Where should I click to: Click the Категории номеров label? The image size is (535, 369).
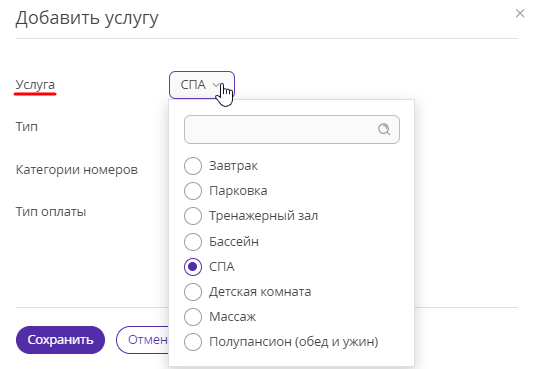[77, 170]
